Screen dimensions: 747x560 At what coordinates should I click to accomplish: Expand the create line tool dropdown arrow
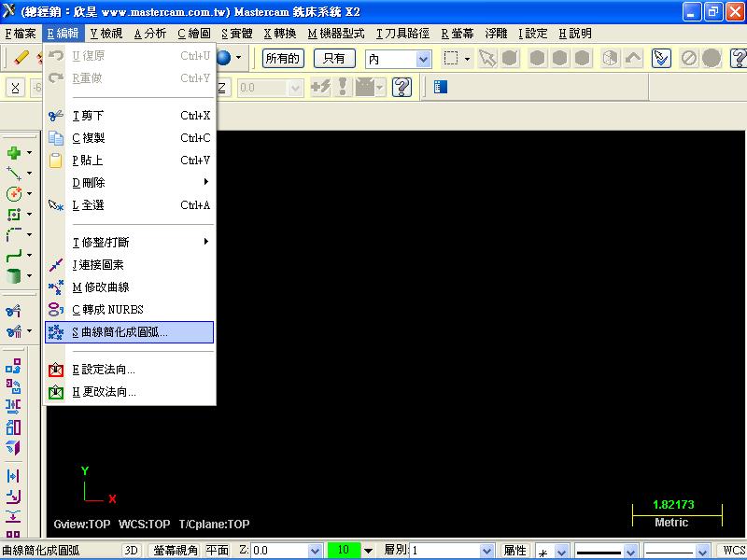(30, 174)
